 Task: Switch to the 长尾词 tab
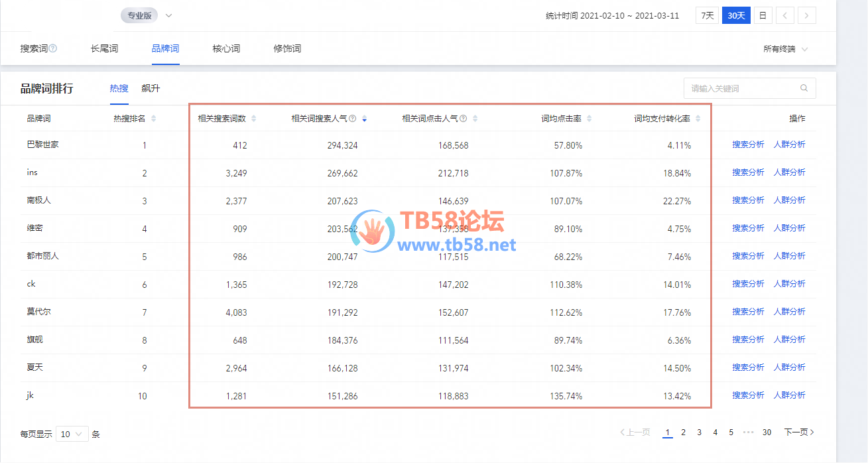[x=104, y=48]
